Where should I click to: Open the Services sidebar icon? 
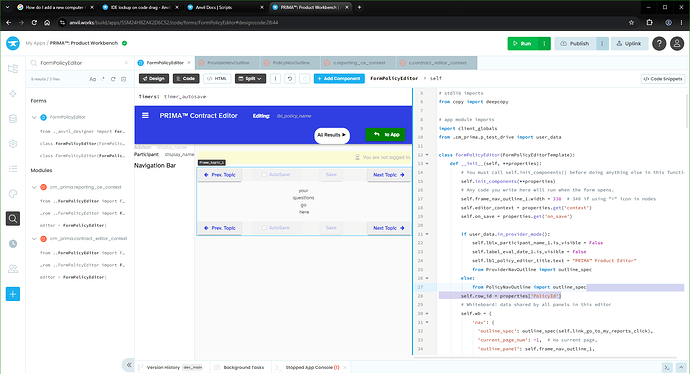point(13,93)
